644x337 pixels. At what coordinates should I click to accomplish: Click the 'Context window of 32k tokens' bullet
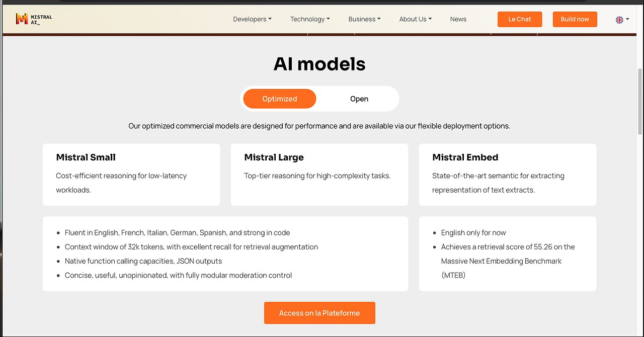click(x=191, y=247)
